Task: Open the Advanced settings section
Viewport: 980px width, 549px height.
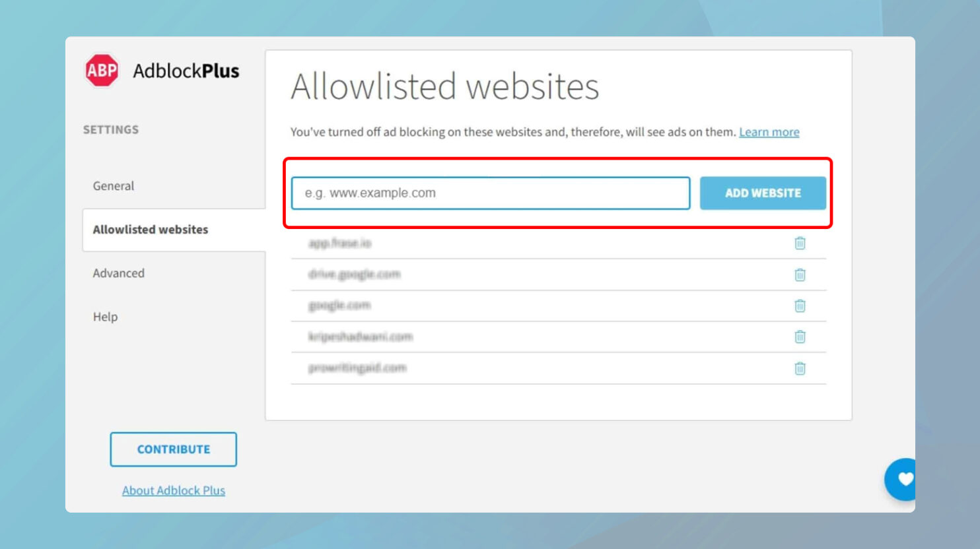Action: point(118,273)
